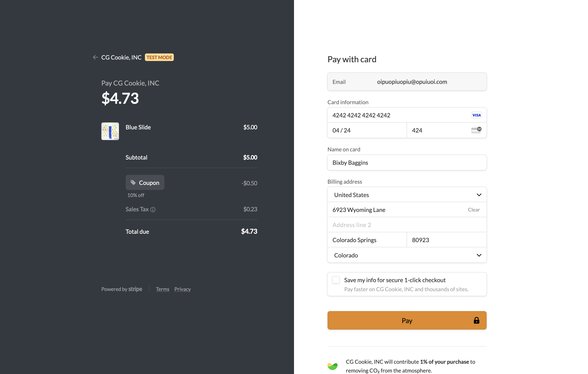588x374 pixels.
Task: Click the Powered by Stripe link
Action: [122, 289]
